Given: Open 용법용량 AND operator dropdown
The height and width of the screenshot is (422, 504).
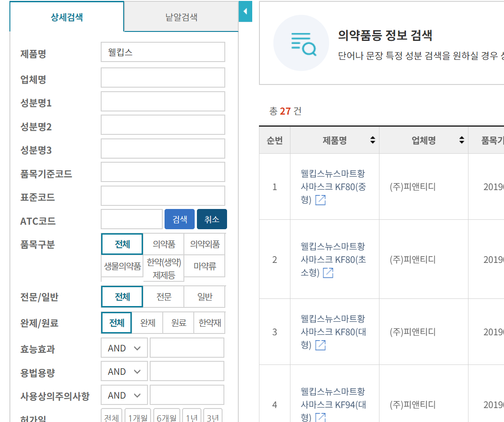Looking at the screenshot, I should (124, 371).
